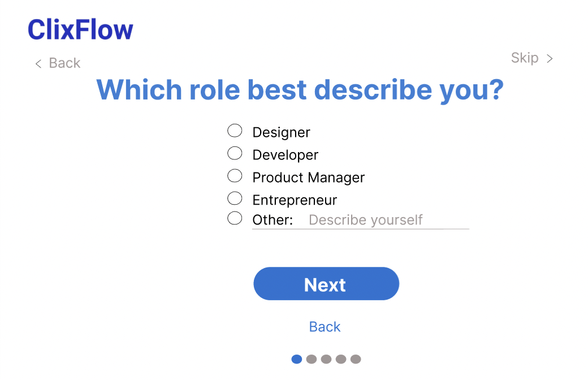Click the Entrepreneur option label
This screenshot has width=588, height=380.
[295, 200]
